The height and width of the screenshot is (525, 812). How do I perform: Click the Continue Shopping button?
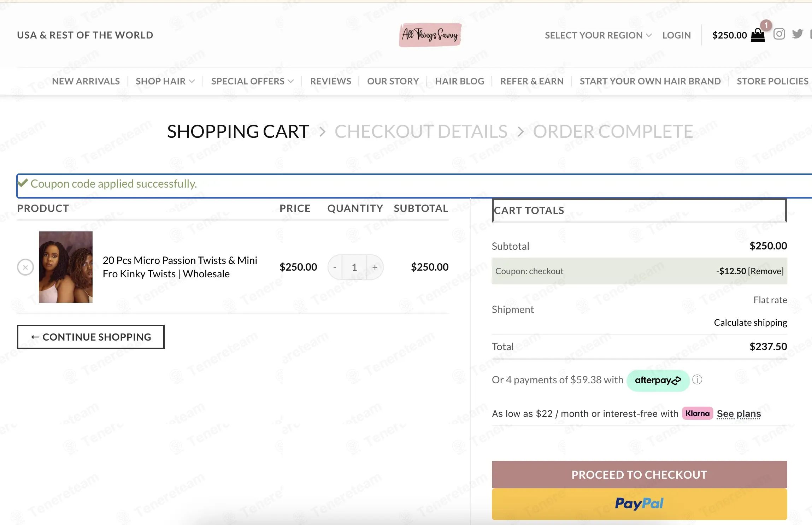coord(91,337)
